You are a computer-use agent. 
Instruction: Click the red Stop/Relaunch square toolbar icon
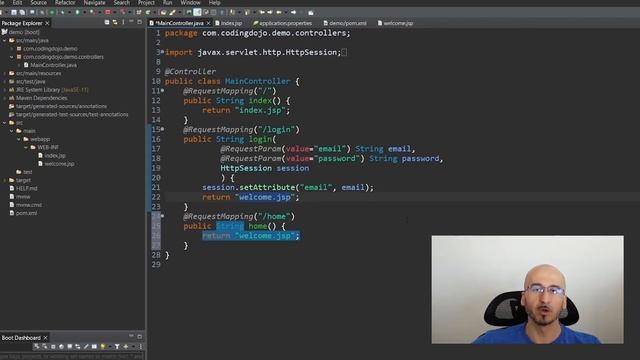(x=107, y=12)
